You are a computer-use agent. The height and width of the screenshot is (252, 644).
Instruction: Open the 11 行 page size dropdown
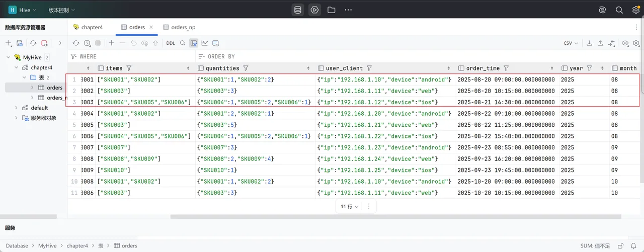(350, 206)
